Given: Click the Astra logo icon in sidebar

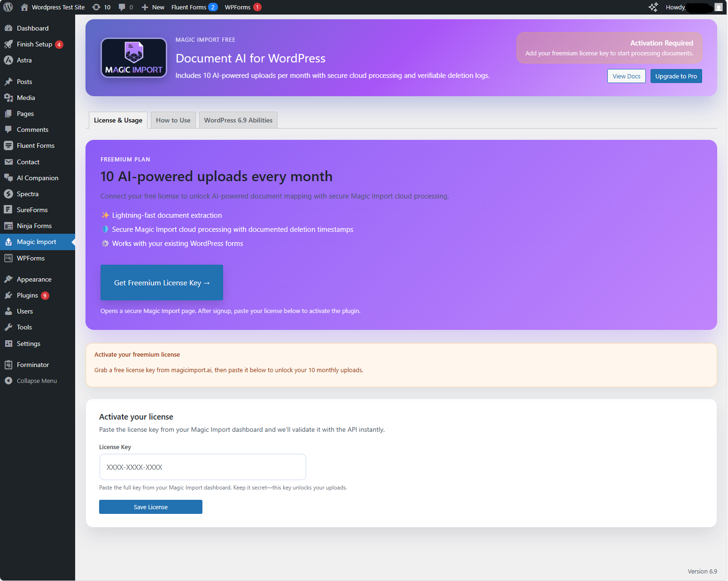Looking at the screenshot, I should (8, 60).
